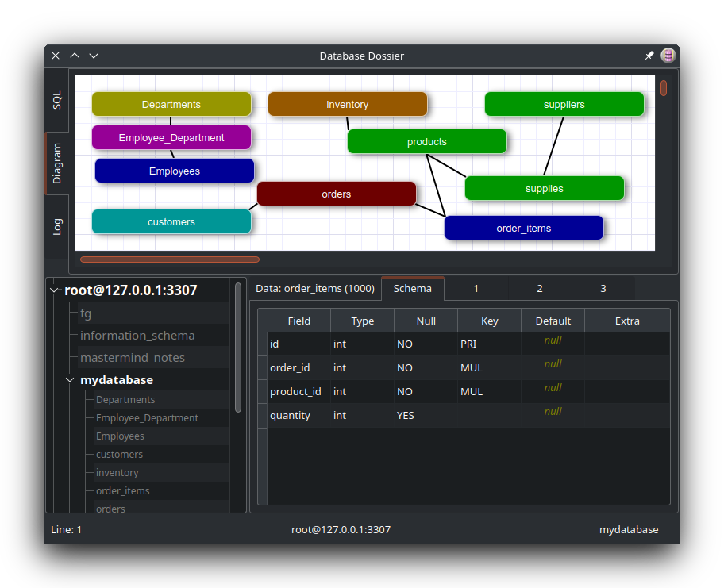The image size is (724, 588).
Task: Click the orders diagram node
Action: [x=336, y=194]
